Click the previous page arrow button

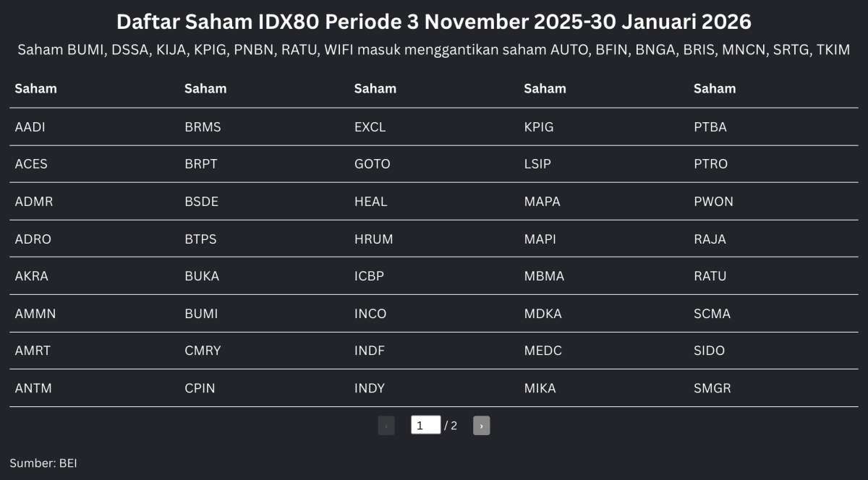pos(386,426)
